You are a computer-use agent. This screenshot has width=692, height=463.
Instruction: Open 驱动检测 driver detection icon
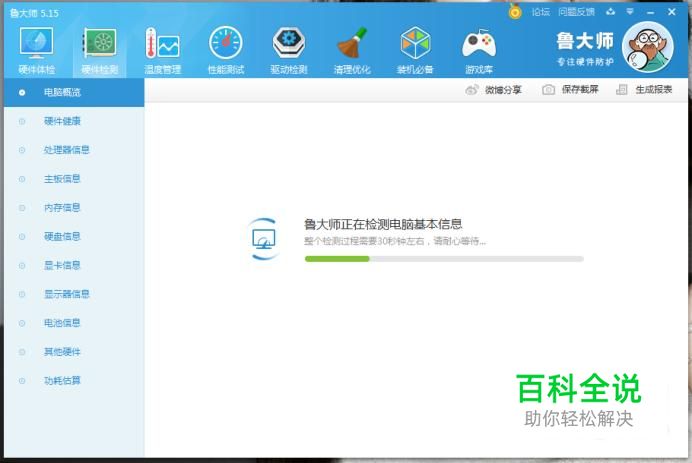pos(289,49)
